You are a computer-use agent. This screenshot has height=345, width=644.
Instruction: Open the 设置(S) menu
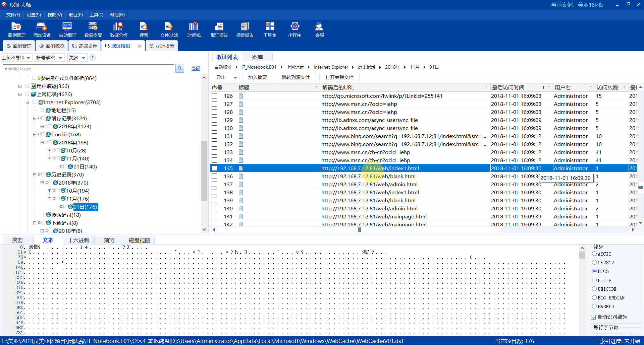click(34, 15)
